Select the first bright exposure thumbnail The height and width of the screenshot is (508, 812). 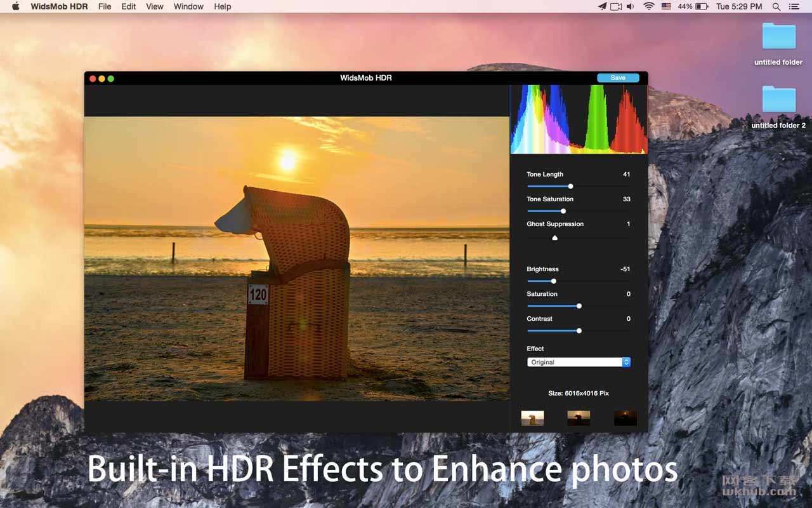532,418
